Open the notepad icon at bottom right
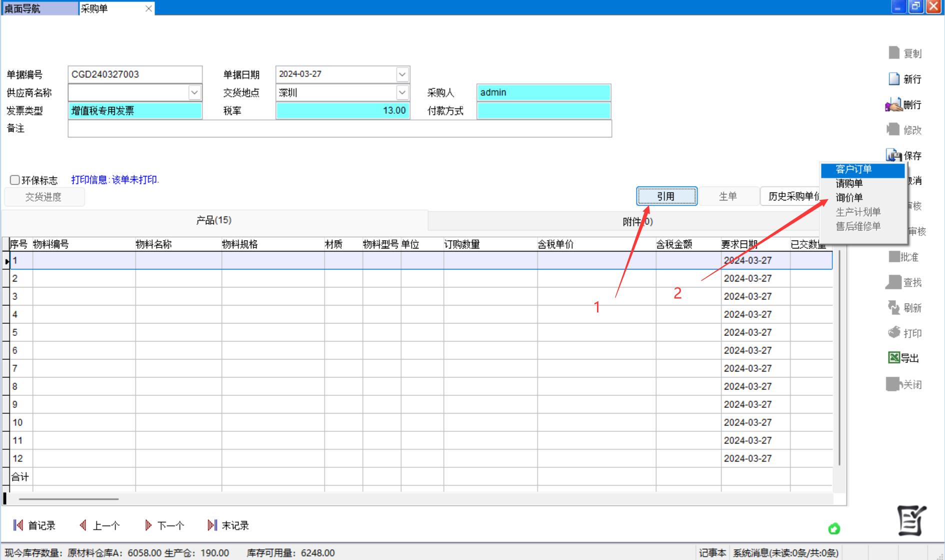This screenshot has height=560, width=945. pyautogui.click(x=911, y=520)
